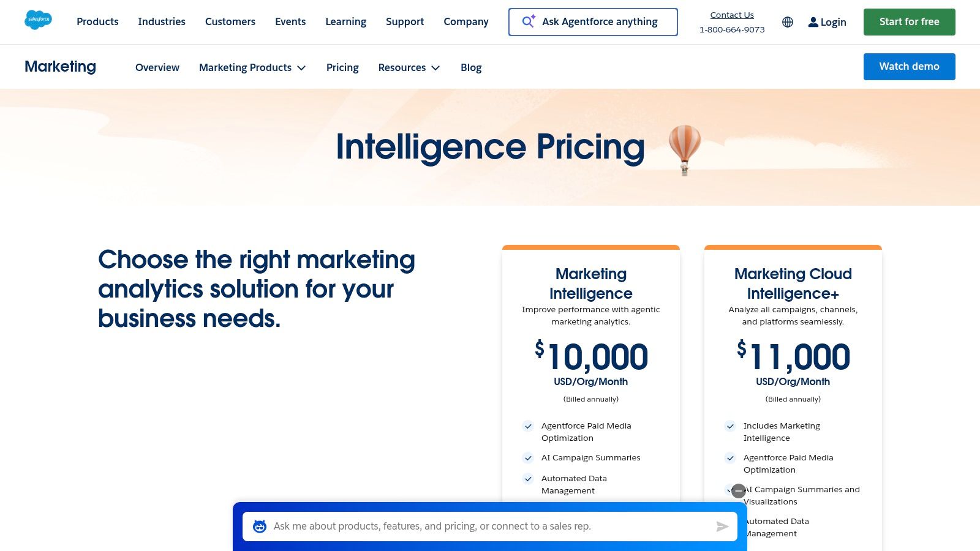Open the Learning menu
Viewport: 980px width, 551px height.
(x=346, y=21)
